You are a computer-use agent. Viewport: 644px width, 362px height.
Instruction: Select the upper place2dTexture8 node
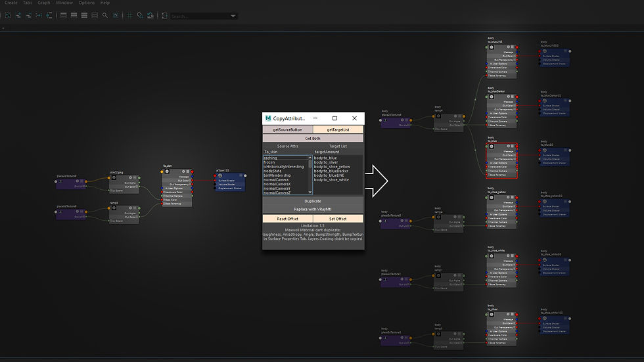[x=71, y=183]
